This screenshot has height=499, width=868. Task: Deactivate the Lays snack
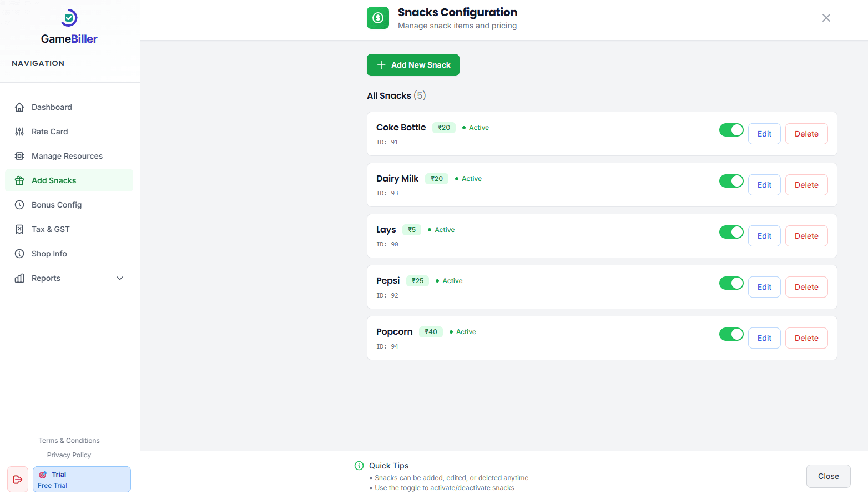[731, 232]
